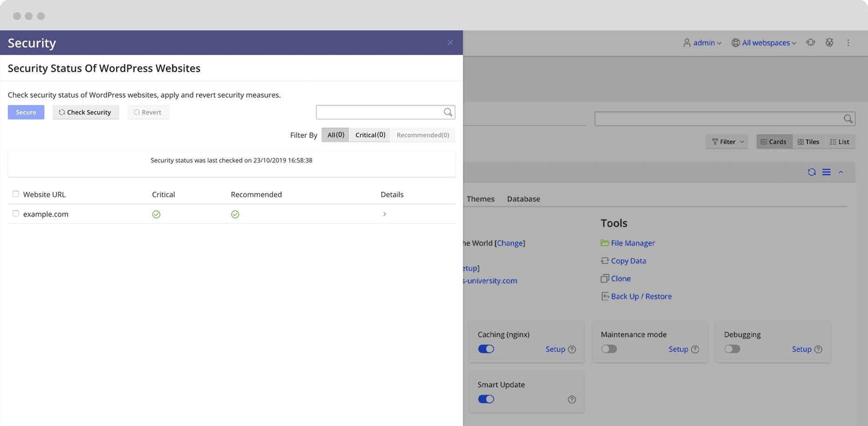Enable the Debugging toggle
Image resolution: width=868 pixels, height=426 pixels.
(x=732, y=349)
